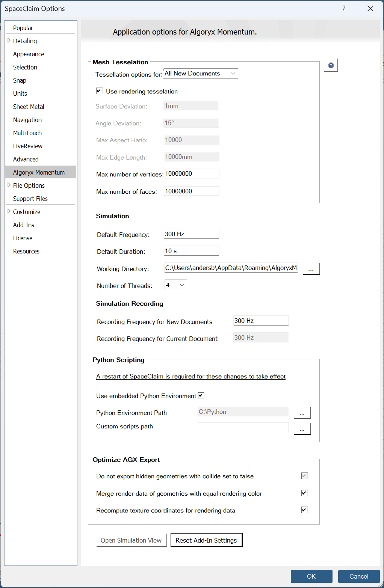Click the title bar help question mark
The width and height of the screenshot is (384, 588).
[344, 8]
